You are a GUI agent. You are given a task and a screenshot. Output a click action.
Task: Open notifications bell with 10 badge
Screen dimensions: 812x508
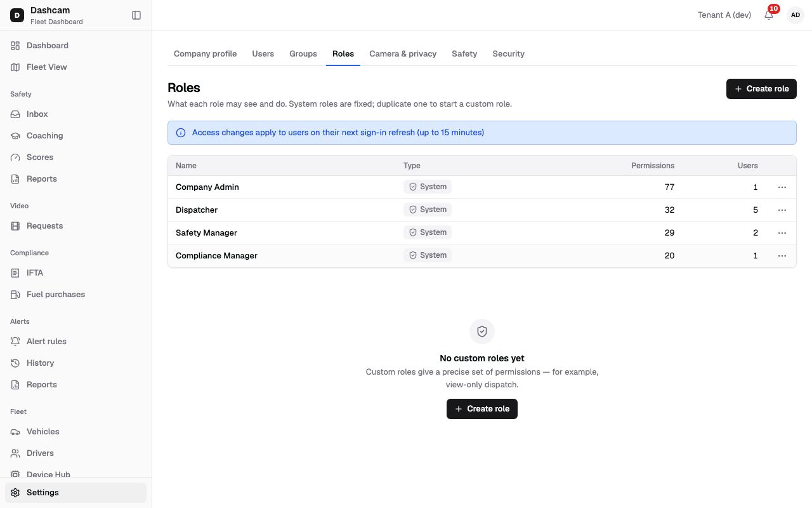[769, 15]
